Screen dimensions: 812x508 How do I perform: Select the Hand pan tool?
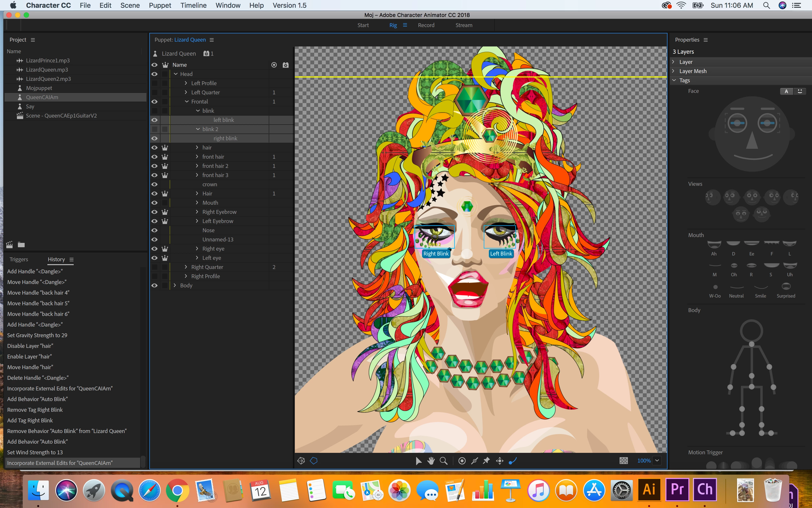coord(431,461)
